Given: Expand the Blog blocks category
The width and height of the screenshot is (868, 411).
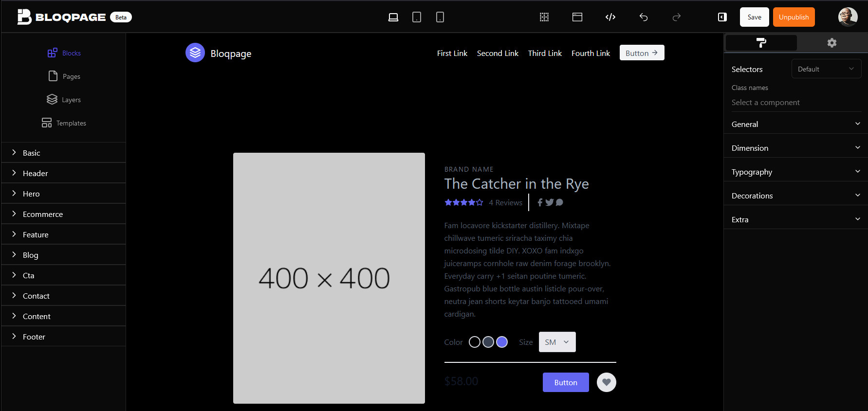Looking at the screenshot, I should coord(64,255).
